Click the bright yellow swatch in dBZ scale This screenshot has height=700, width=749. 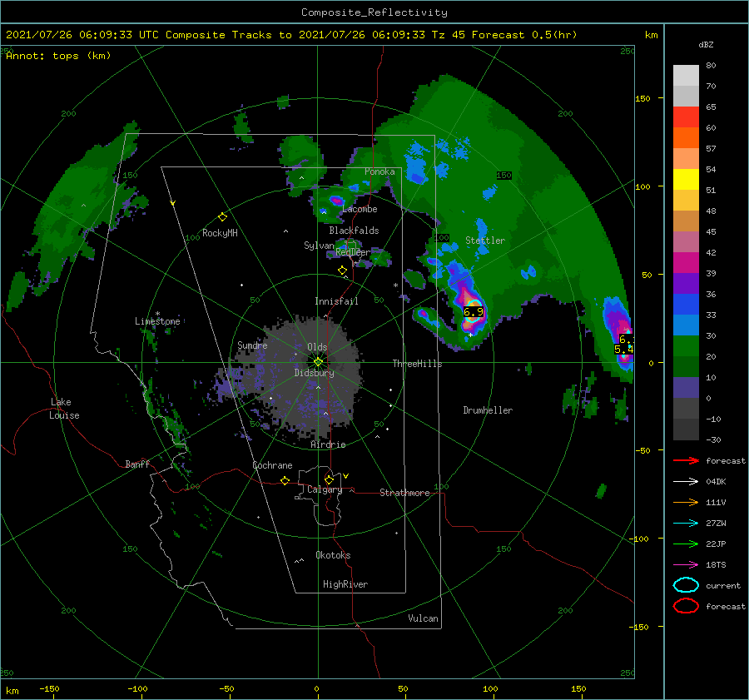[x=686, y=179]
